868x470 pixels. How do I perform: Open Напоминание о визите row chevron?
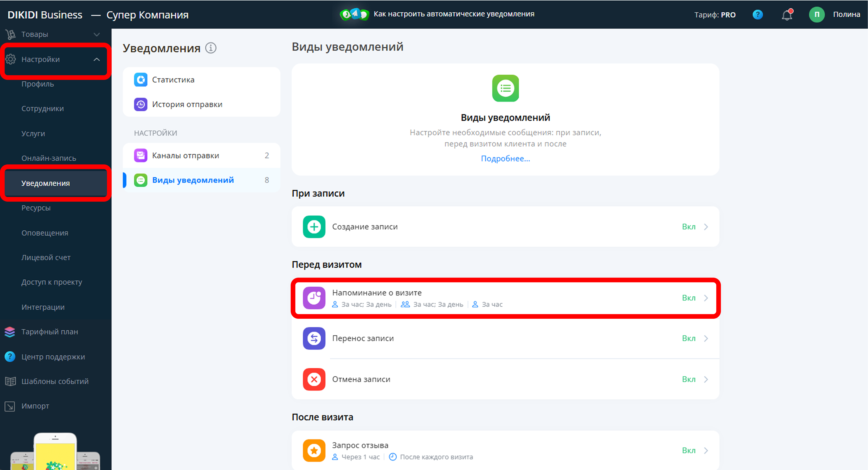(706, 298)
